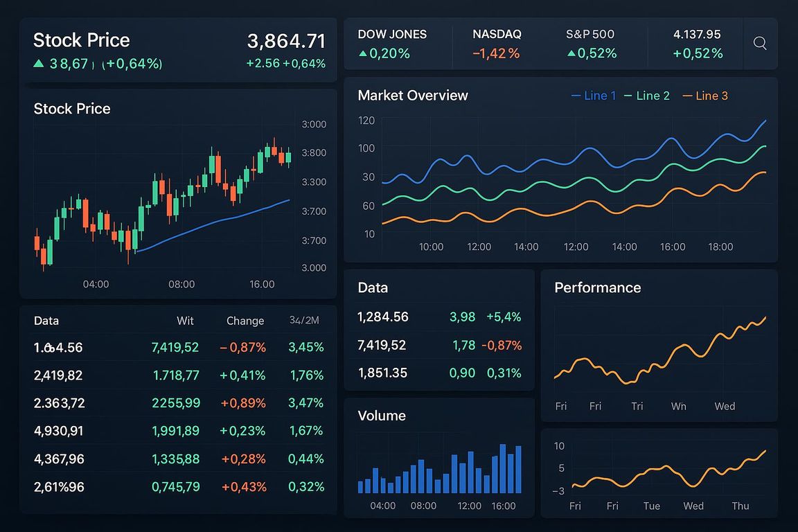Open the 4,930,91 table row
Screen dimensions: 798x532
click(x=58, y=431)
